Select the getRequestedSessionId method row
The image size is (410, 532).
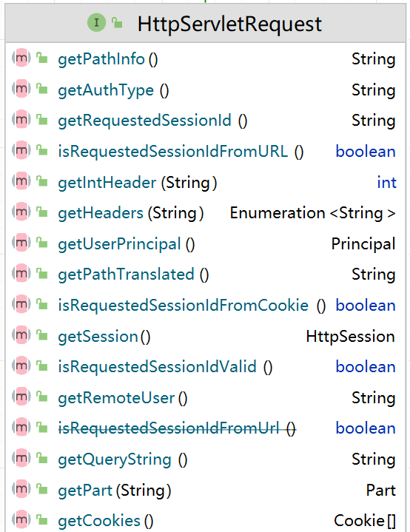(205, 121)
